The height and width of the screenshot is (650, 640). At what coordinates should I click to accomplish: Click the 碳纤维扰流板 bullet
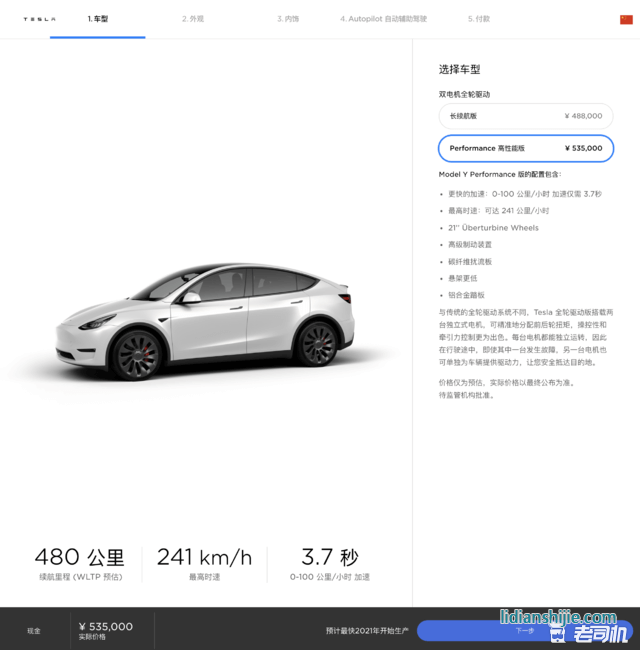tap(470, 262)
